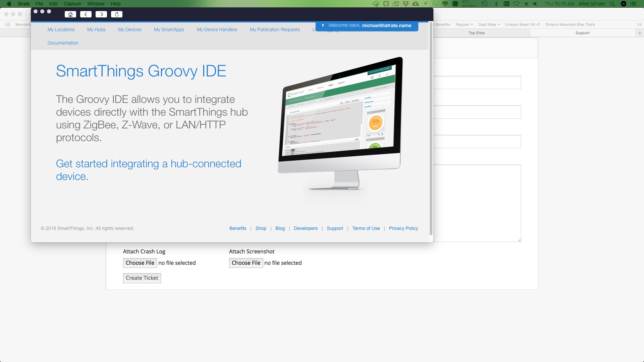Viewport: 644px width, 362px height.
Task: Open the Edit menu
Action: [x=53, y=4]
